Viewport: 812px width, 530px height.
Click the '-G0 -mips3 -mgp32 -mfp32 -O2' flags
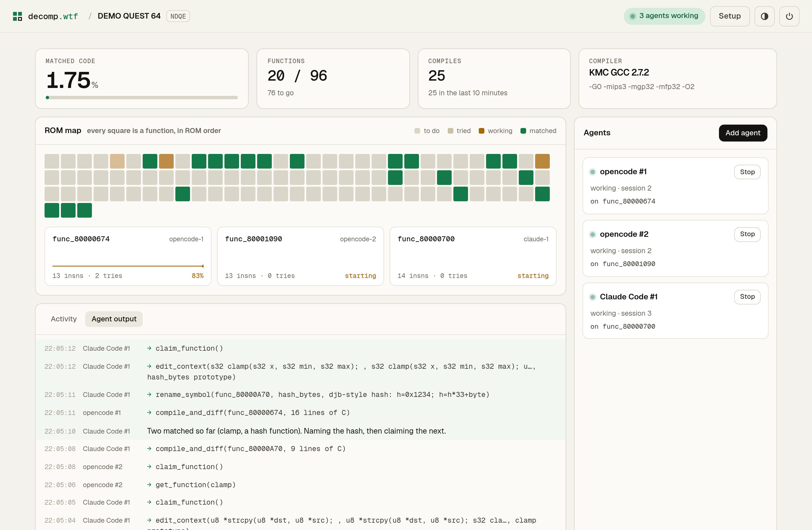641,87
